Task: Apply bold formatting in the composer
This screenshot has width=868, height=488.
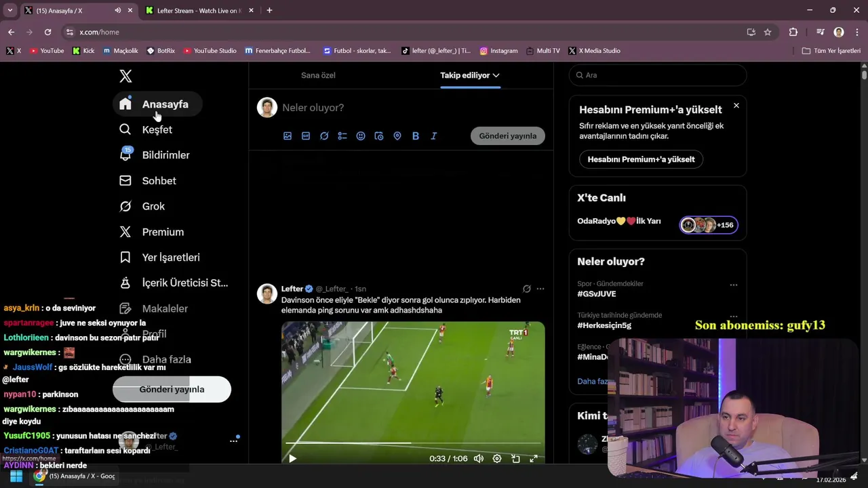Action: click(416, 136)
